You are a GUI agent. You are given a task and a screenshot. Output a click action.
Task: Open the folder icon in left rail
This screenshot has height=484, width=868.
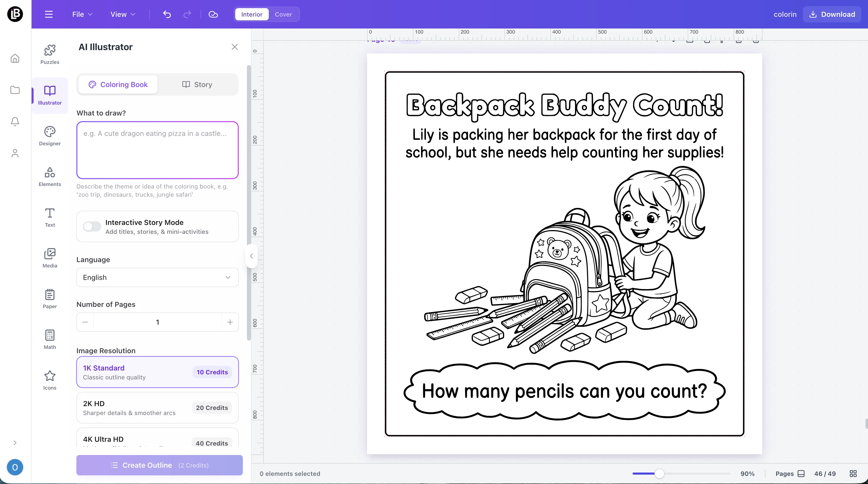[15, 90]
